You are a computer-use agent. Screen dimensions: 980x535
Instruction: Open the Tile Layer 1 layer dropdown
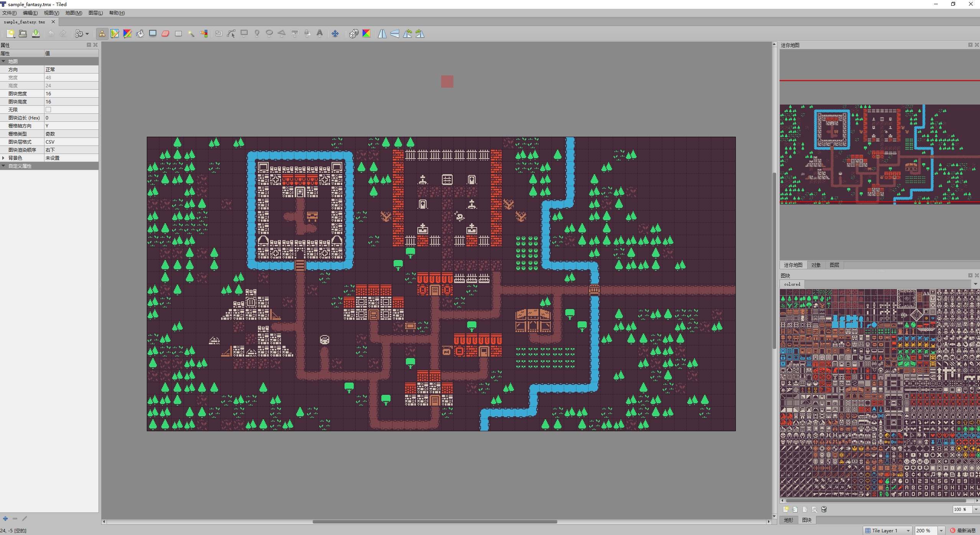pyautogui.click(x=887, y=530)
